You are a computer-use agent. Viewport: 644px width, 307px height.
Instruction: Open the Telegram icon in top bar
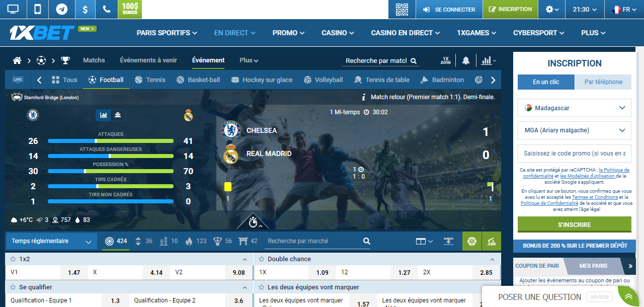point(62,9)
